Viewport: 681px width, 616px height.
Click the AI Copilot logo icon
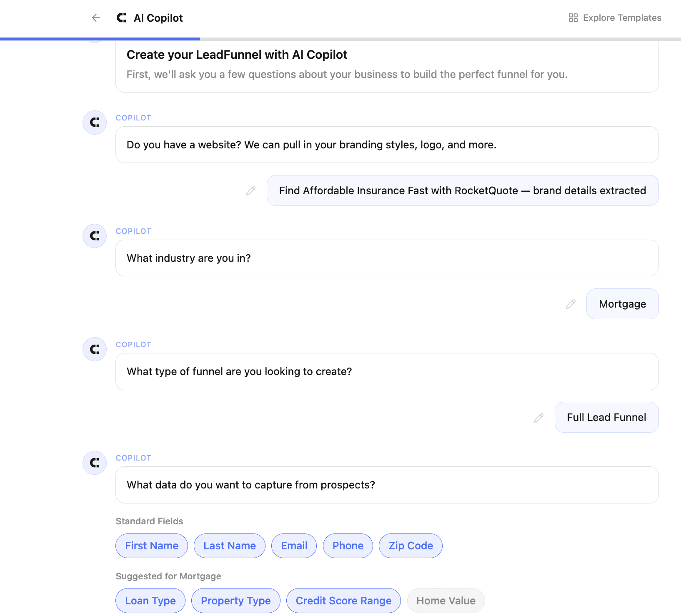(121, 18)
